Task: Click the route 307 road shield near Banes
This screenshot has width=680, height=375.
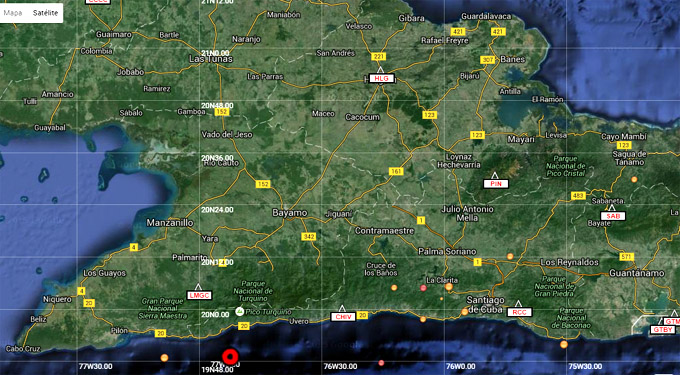Action: (x=487, y=60)
